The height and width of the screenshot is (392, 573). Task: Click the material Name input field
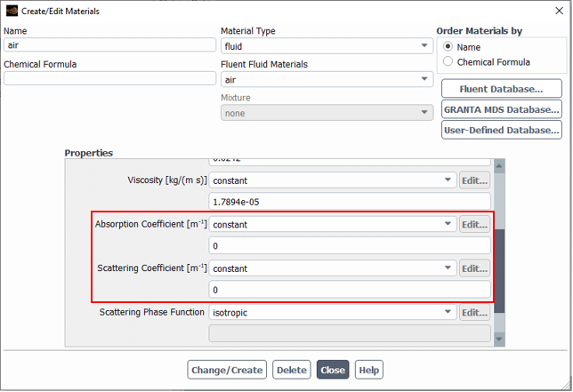point(109,45)
